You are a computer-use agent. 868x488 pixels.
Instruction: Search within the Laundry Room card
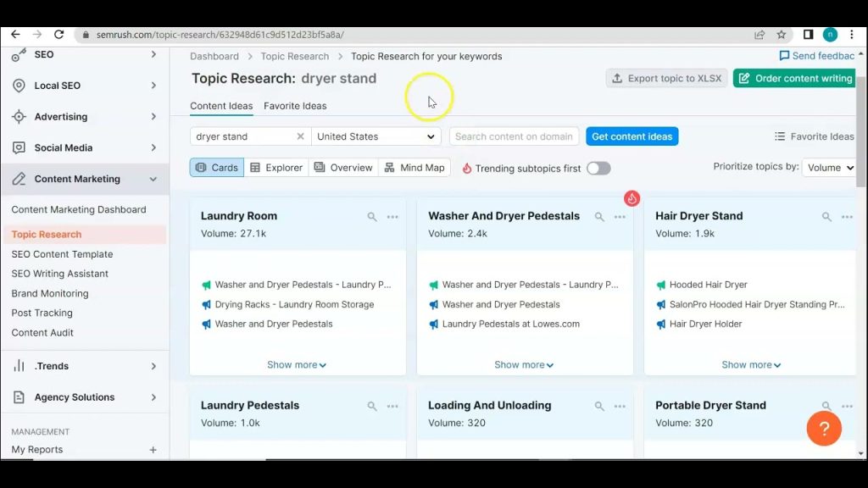point(371,217)
